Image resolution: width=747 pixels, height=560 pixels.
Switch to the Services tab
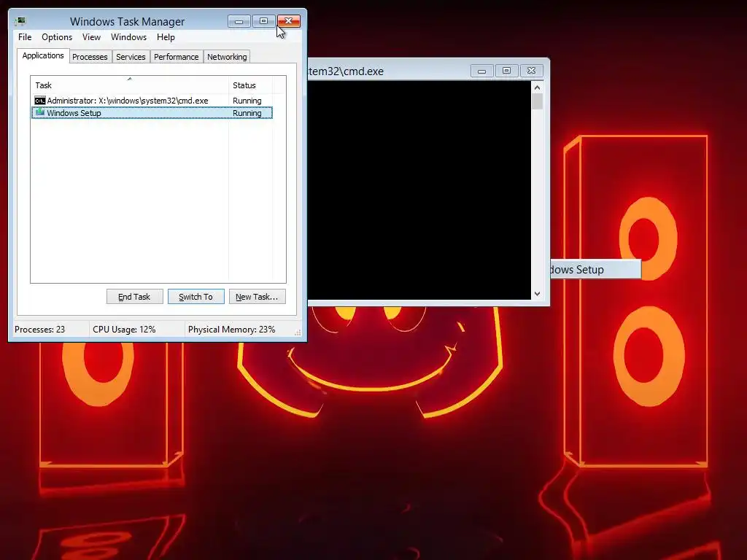[x=131, y=57]
